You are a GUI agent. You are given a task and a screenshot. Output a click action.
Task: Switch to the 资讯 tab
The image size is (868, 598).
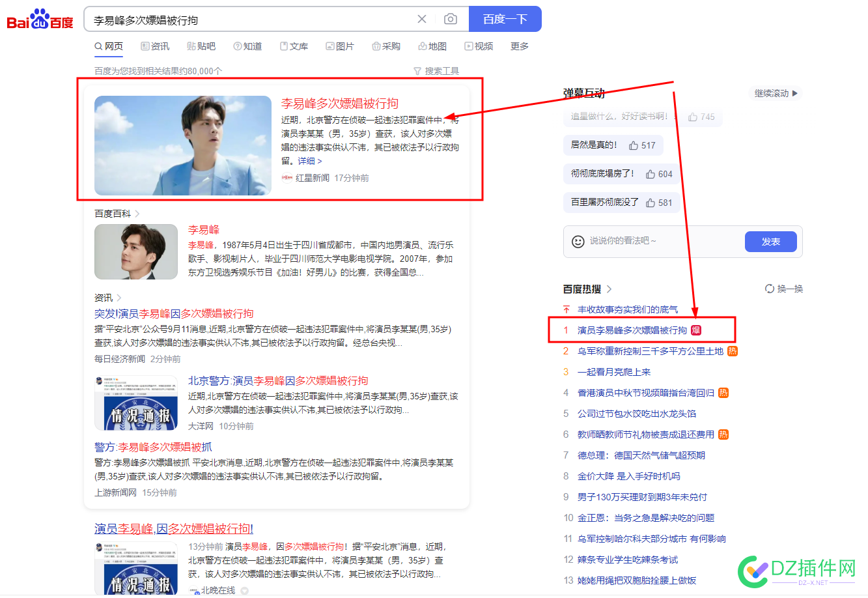pyautogui.click(x=155, y=46)
